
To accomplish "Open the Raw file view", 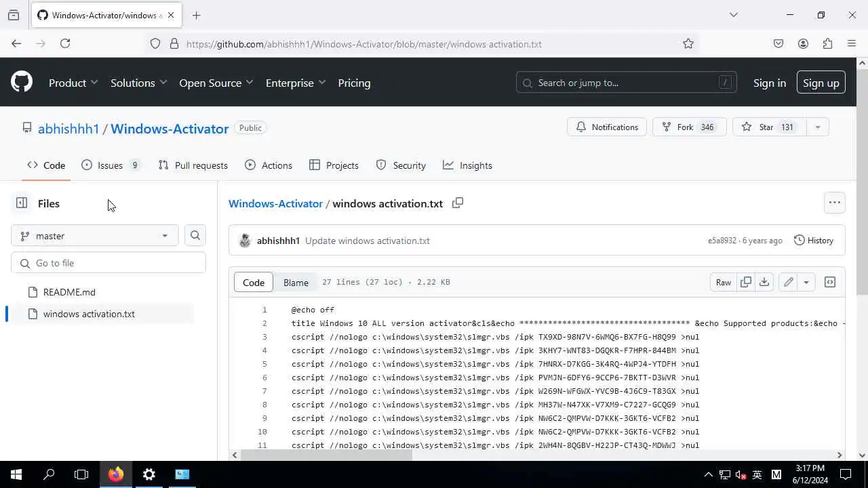I will click(x=724, y=282).
